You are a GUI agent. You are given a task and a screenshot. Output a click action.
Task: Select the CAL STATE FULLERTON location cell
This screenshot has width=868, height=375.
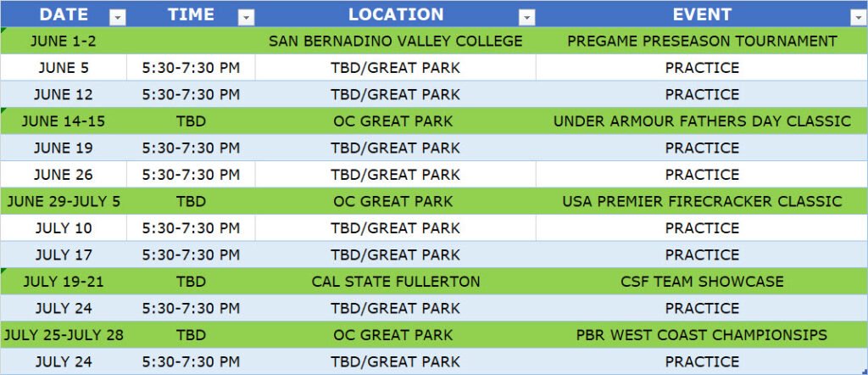pos(395,282)
